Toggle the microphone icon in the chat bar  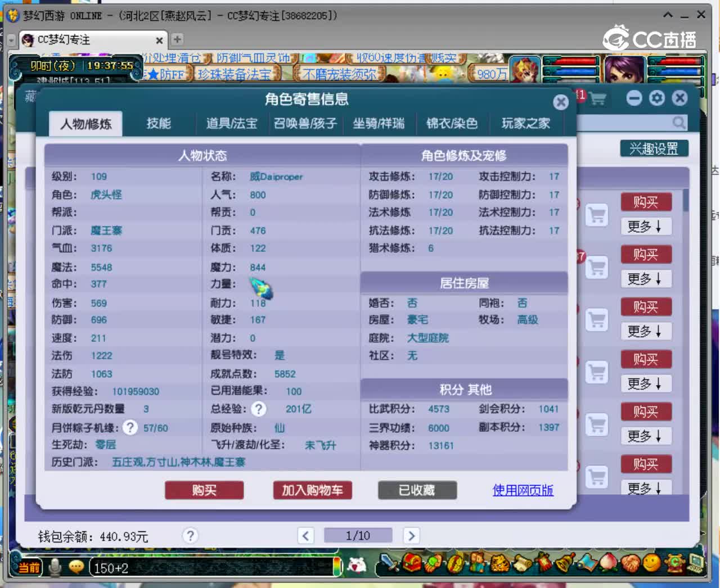(x=55, y=567)
